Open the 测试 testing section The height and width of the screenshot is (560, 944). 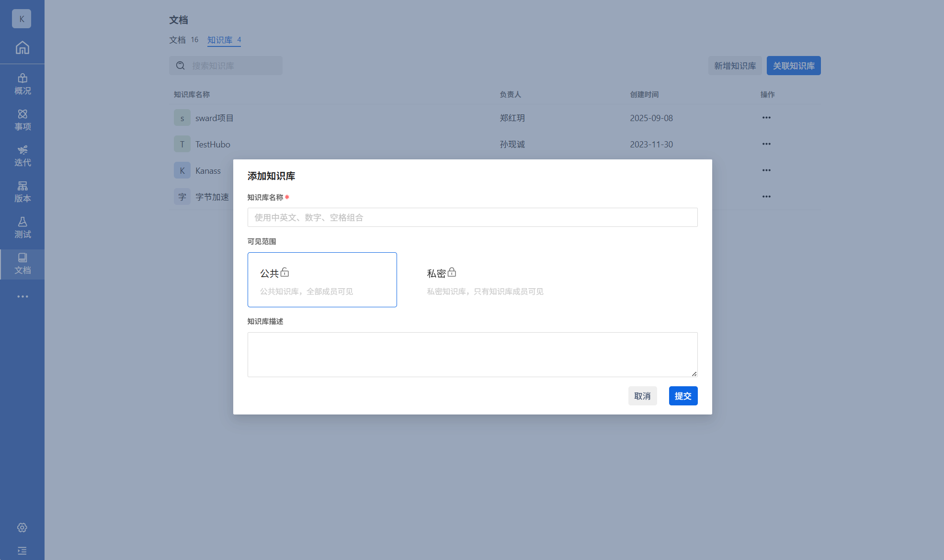(x=22, y=228)
